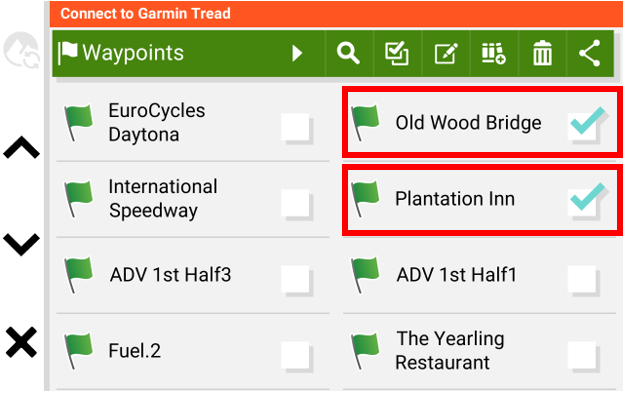
Task: Tap the white flag icon in Waypoints header
Action: click(x=68, y=53)
